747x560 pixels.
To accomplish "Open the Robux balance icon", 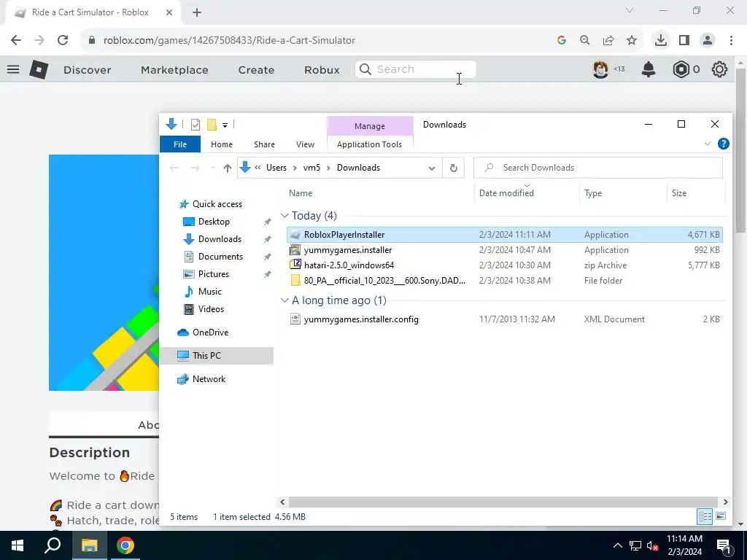I will point(681,69).
